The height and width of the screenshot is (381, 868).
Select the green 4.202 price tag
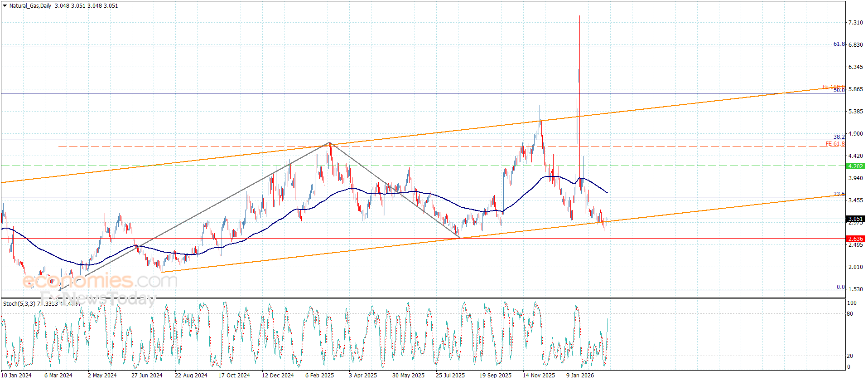pos(855,166)
